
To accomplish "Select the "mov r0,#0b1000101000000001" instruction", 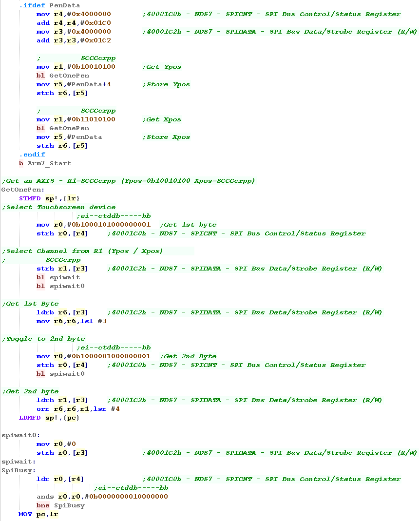I will [x=94, y=225].
